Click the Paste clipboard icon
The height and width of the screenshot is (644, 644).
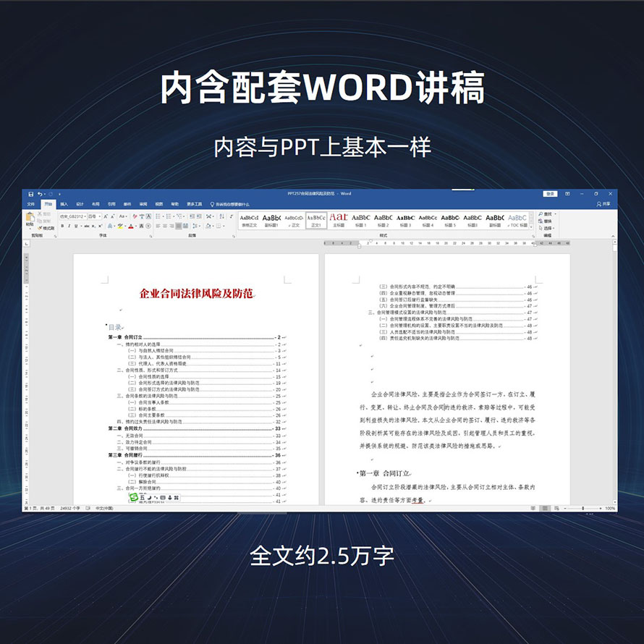[x=30, y=217]
